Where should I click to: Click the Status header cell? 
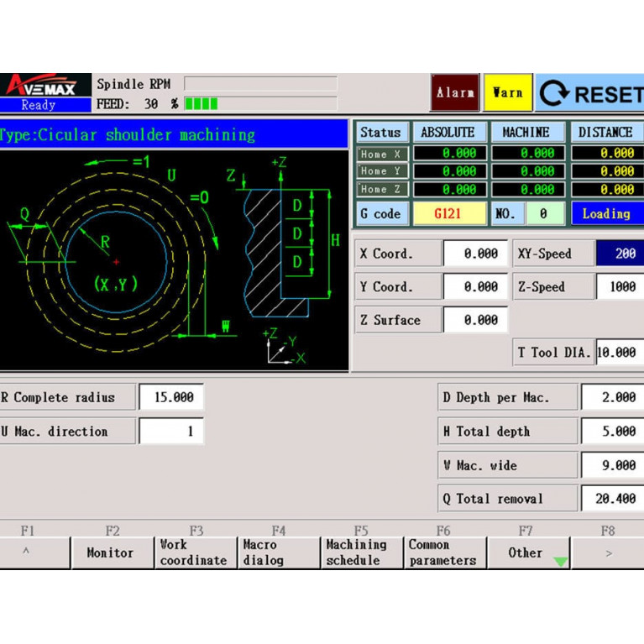pos(382,133)
